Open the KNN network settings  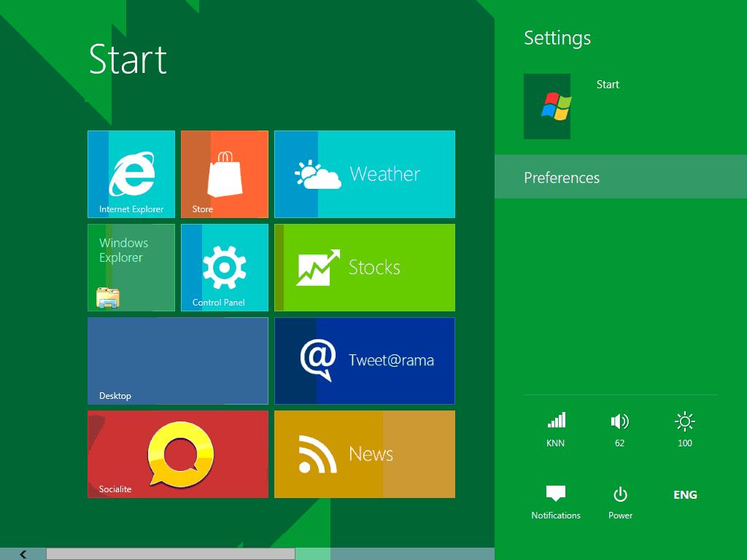555,427
